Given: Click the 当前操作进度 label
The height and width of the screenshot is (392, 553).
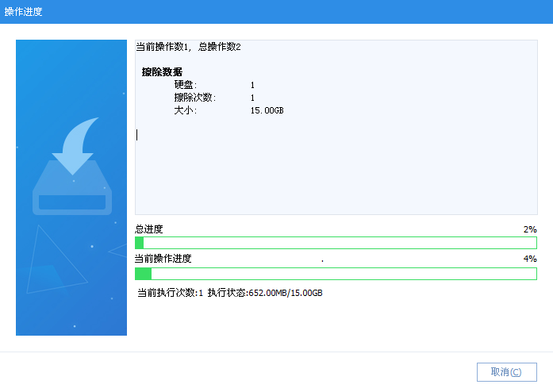Looking at the screenshot, I should [x=163, y=259].
